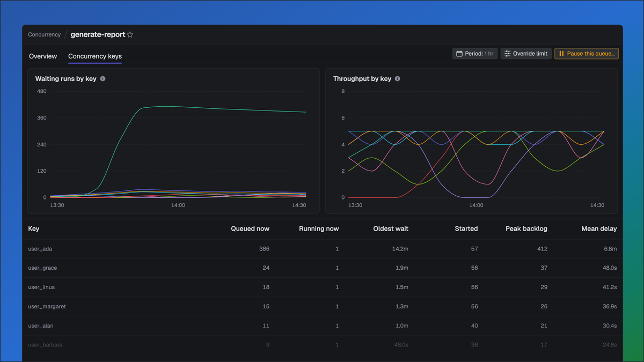Select the Concurrency keys tab
Screen dimensions: 644x362
[x=95, y=56]
